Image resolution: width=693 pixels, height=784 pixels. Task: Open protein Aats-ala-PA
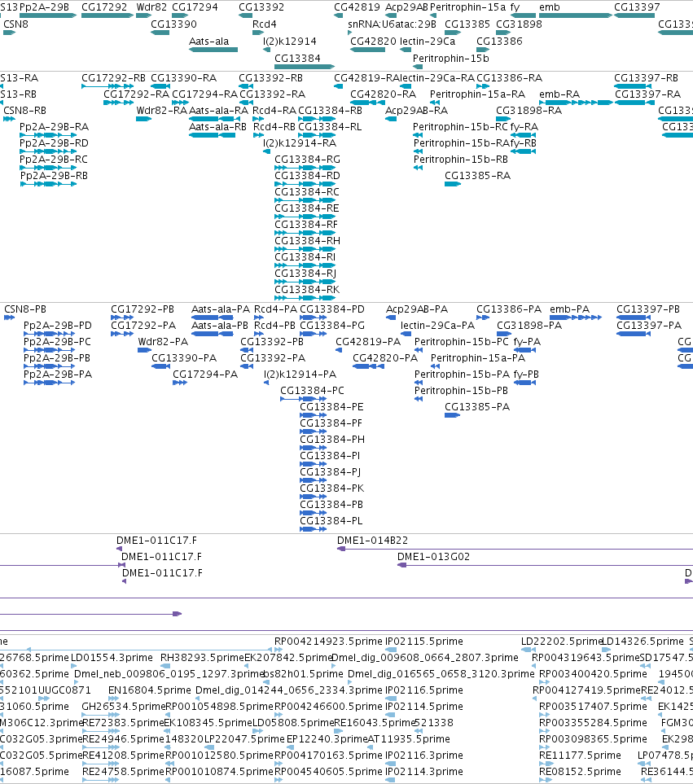tap(220, 309)
